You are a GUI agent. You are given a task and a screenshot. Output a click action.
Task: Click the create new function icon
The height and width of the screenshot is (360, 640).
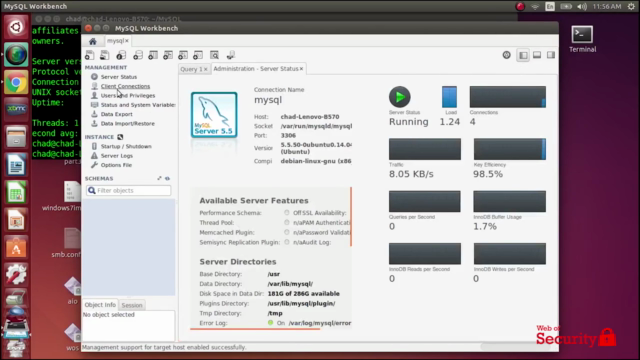pos(198,55)
